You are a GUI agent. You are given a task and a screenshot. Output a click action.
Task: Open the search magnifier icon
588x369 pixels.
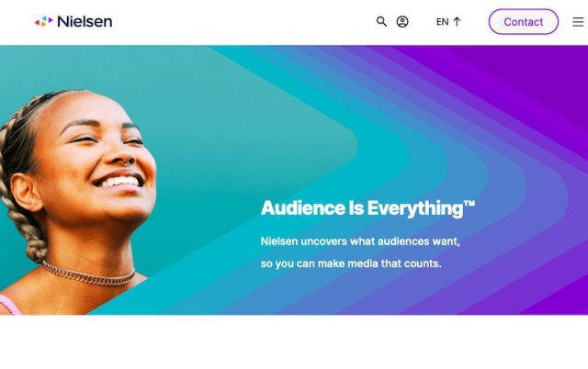tap(381, 22)
